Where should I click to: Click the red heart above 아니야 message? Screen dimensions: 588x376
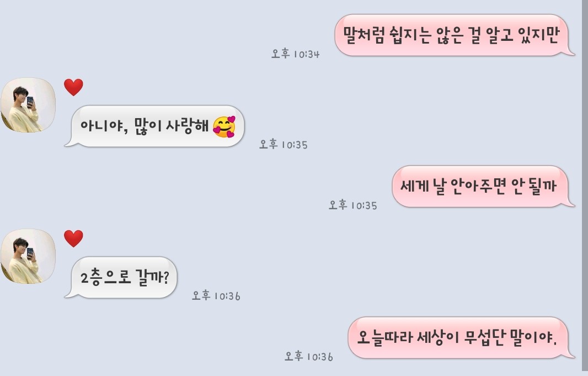[x=73, y=87]
